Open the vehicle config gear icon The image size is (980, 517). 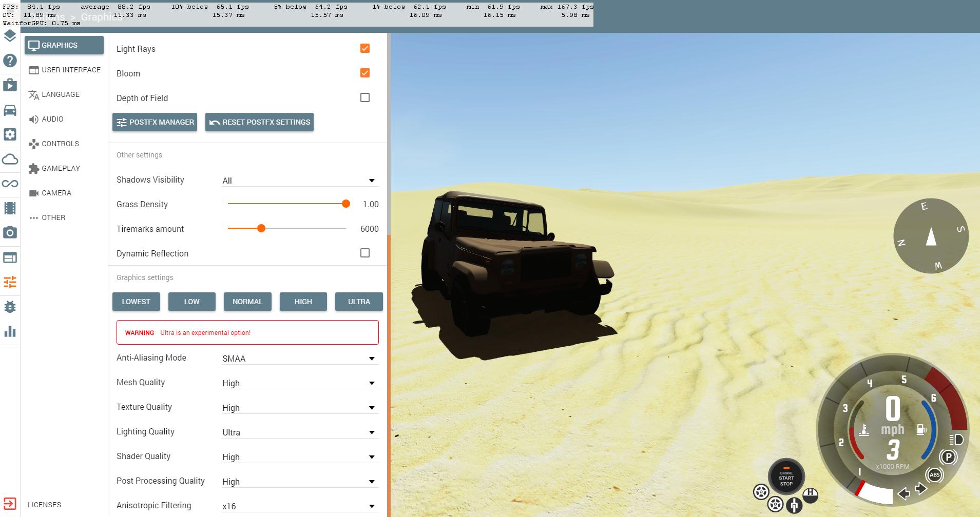pos(10,134)
